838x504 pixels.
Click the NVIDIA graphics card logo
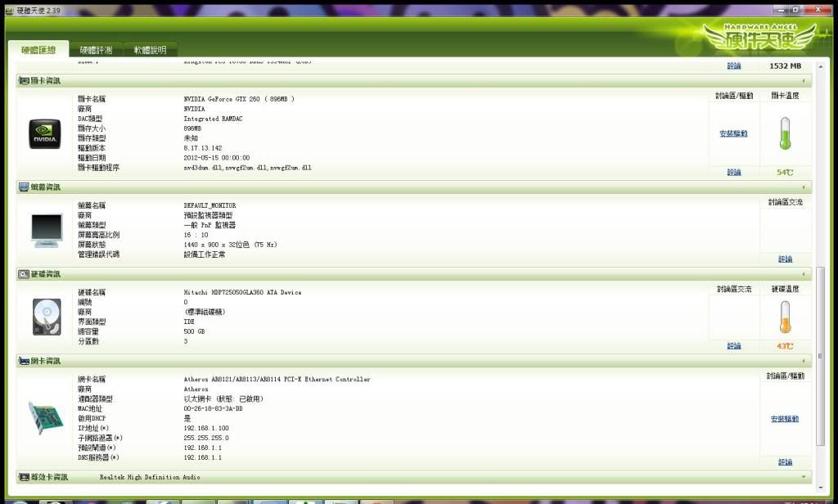46,134
